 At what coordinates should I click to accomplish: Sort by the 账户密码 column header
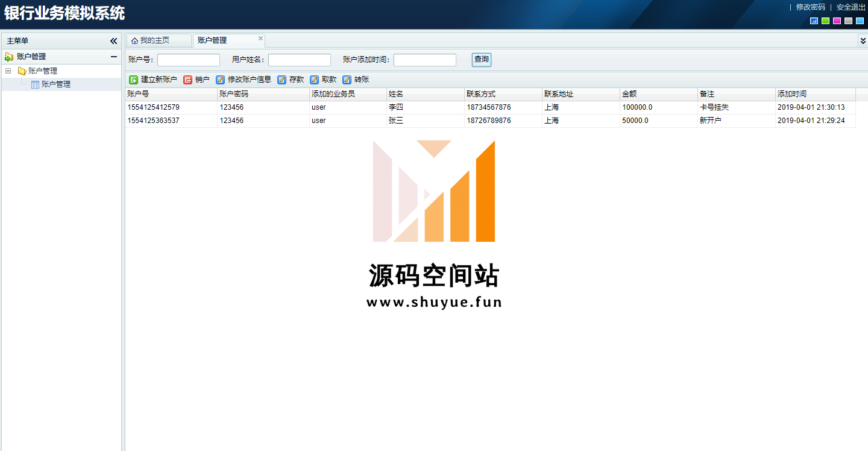click(263, 94)
